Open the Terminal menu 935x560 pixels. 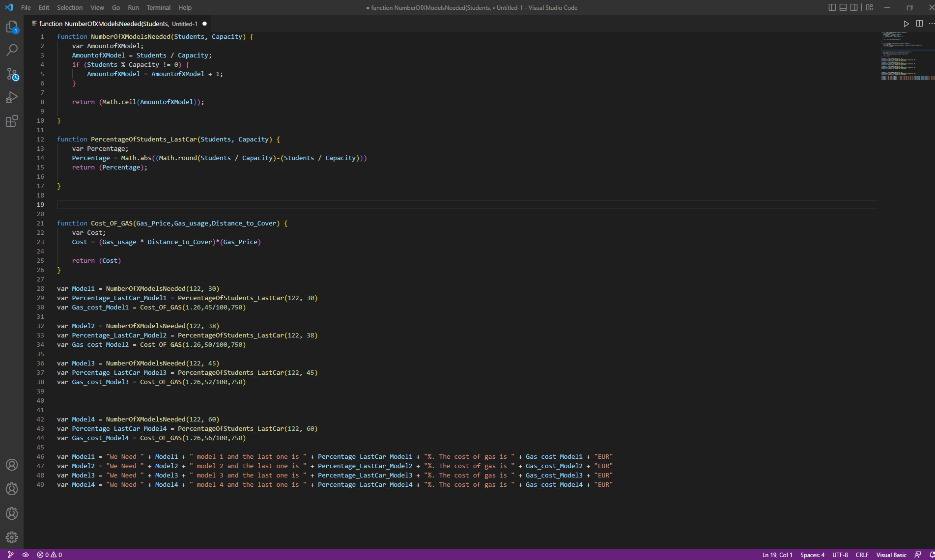[x=158, y=7]
